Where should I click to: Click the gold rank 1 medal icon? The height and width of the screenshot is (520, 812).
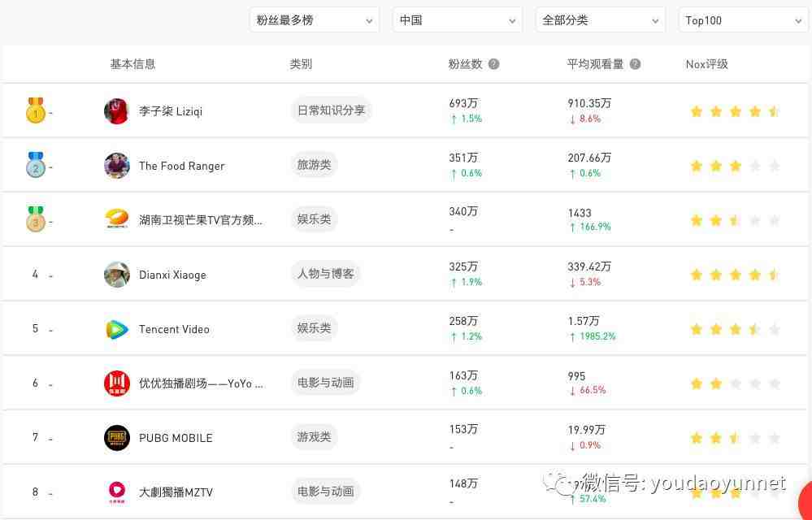pos(36,110)
